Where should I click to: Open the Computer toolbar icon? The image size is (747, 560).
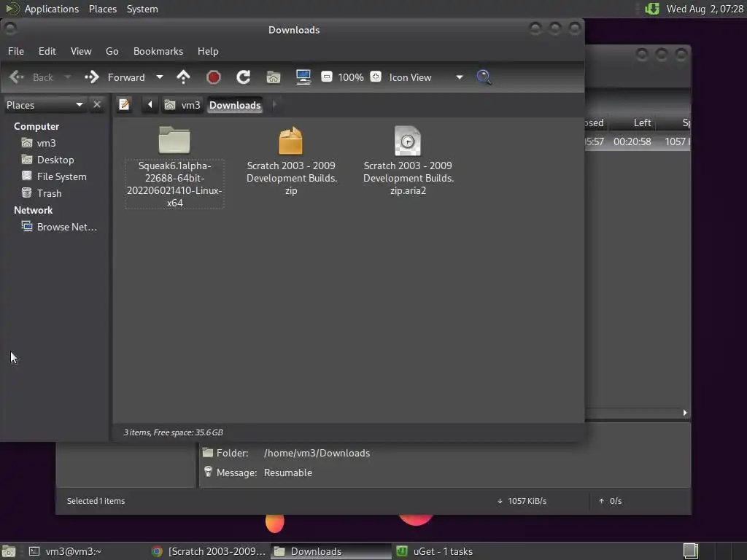coord(303,77)
